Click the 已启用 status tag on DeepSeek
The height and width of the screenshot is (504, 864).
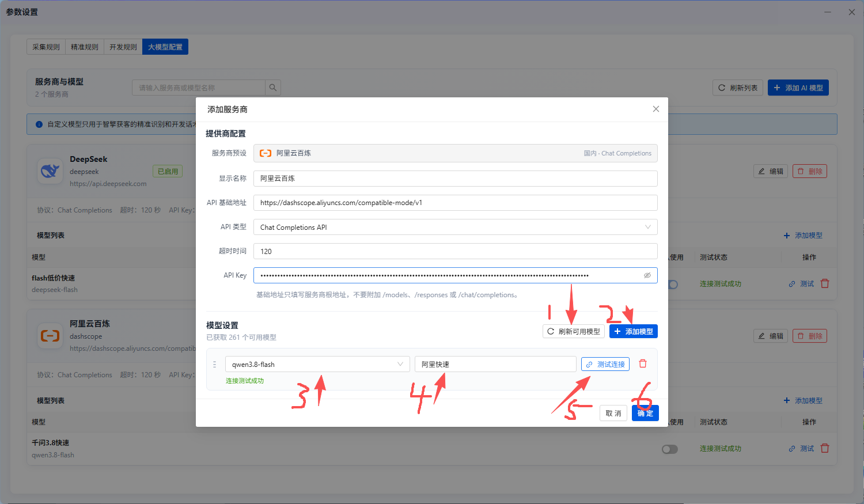coord(168,171)
